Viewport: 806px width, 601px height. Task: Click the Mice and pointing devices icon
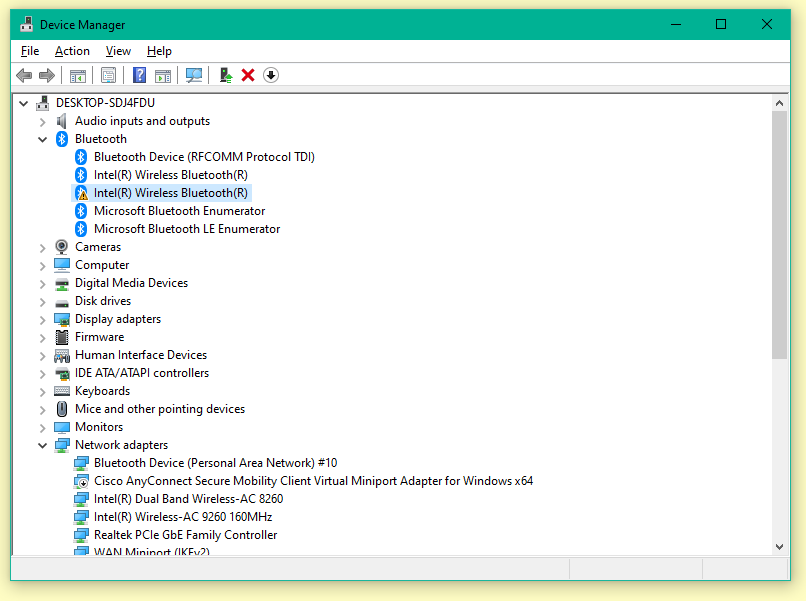(x=62, y=409)
